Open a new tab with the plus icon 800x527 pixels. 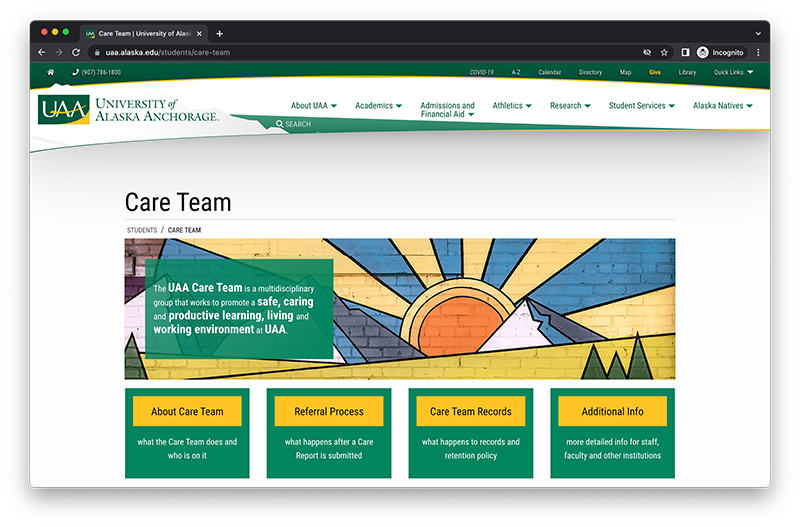[219, 34]
